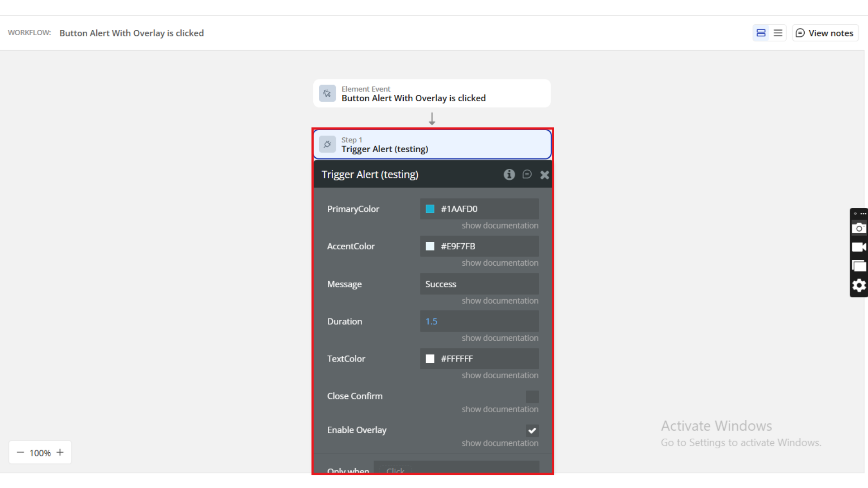
Task: Close the Trigger Alert properties panel
Action: click(544, 175)
